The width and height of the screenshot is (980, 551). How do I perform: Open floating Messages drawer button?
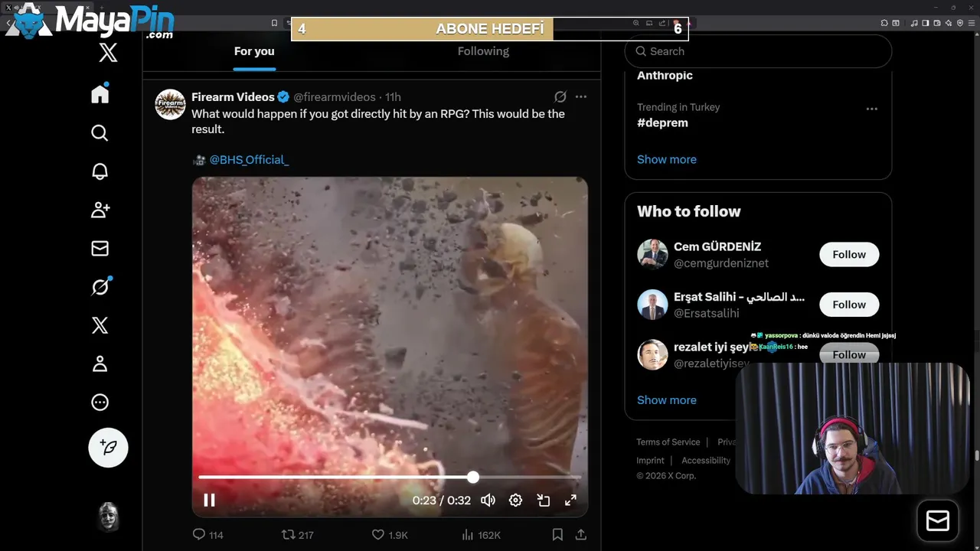click(x=938, y=521)
